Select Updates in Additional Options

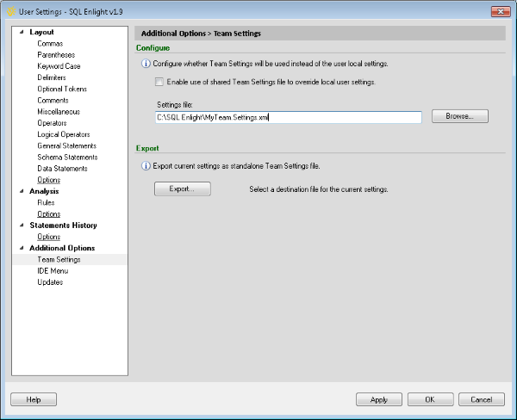pyautogui.click(x=50, y=282)
